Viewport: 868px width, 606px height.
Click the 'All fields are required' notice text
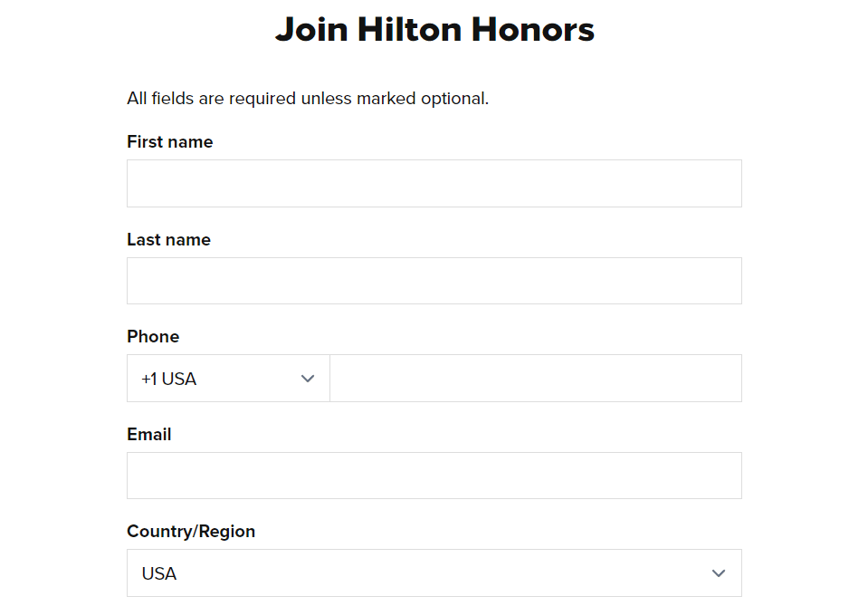308,99
